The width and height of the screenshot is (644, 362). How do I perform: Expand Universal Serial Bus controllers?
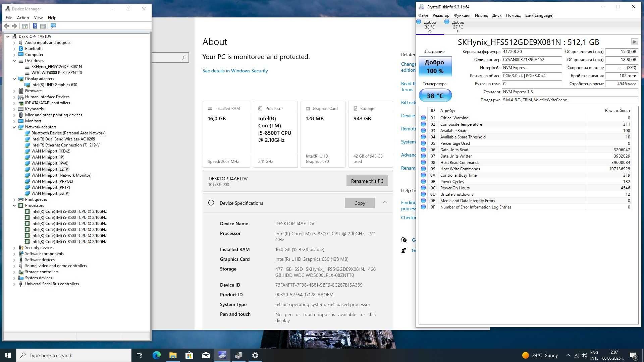[x=14, y=284]
